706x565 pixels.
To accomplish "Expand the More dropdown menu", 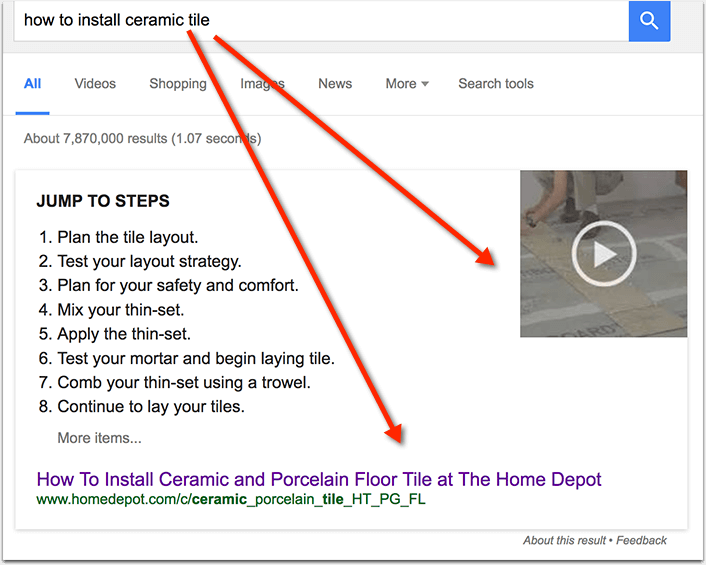I will click(406, 84).
